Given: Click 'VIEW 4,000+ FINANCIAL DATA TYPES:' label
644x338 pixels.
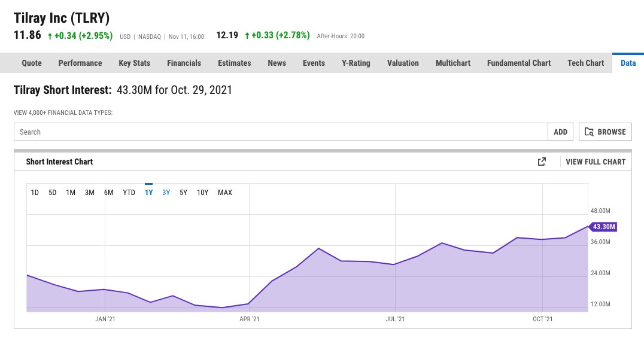Looking at the screenshot, I should (x=63, y=112).
